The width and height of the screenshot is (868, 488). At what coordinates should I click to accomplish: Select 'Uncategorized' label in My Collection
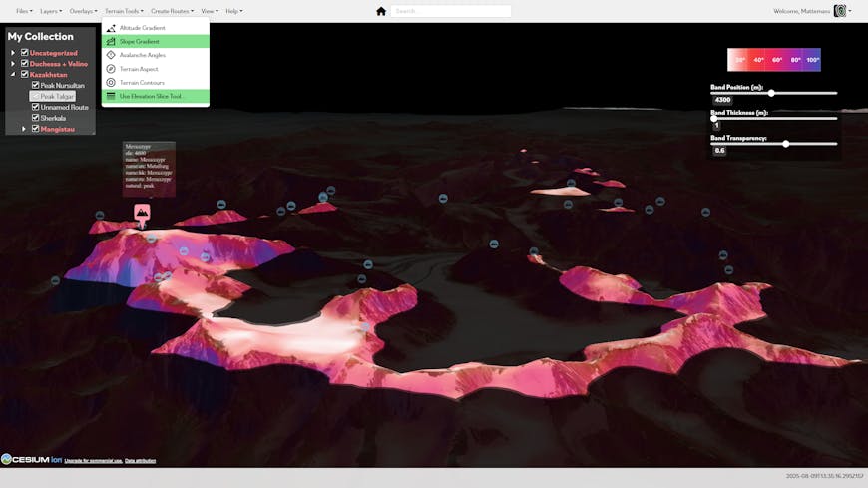[54, 53]
